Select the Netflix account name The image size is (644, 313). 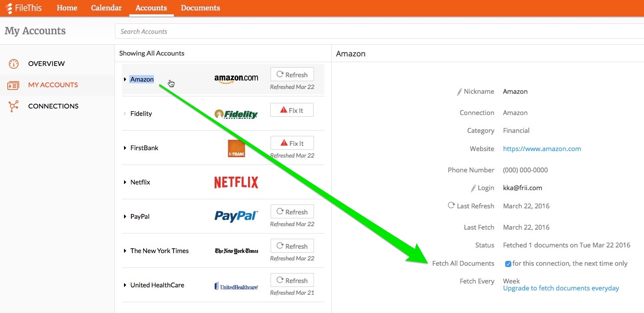(x=140, y=182)
